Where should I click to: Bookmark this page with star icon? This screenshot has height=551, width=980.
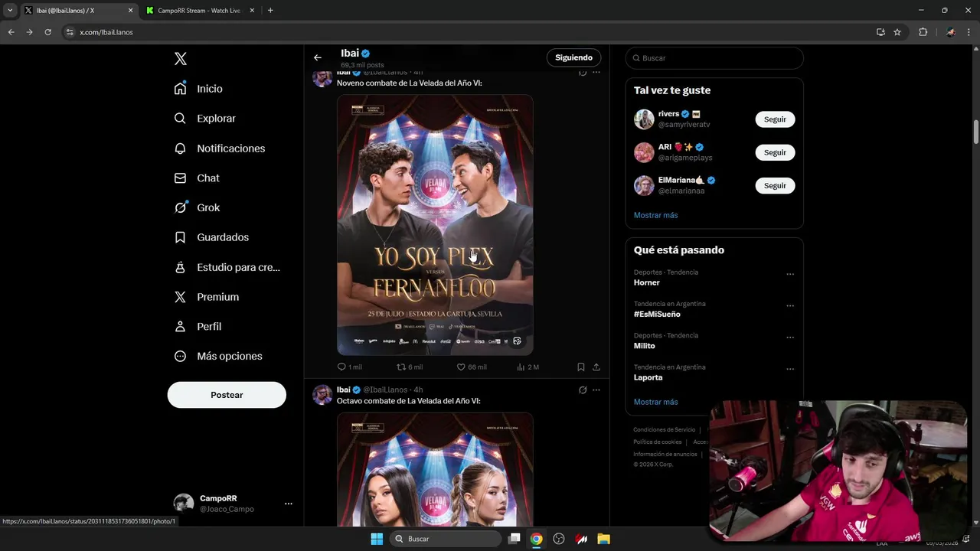tap(897, 32)
